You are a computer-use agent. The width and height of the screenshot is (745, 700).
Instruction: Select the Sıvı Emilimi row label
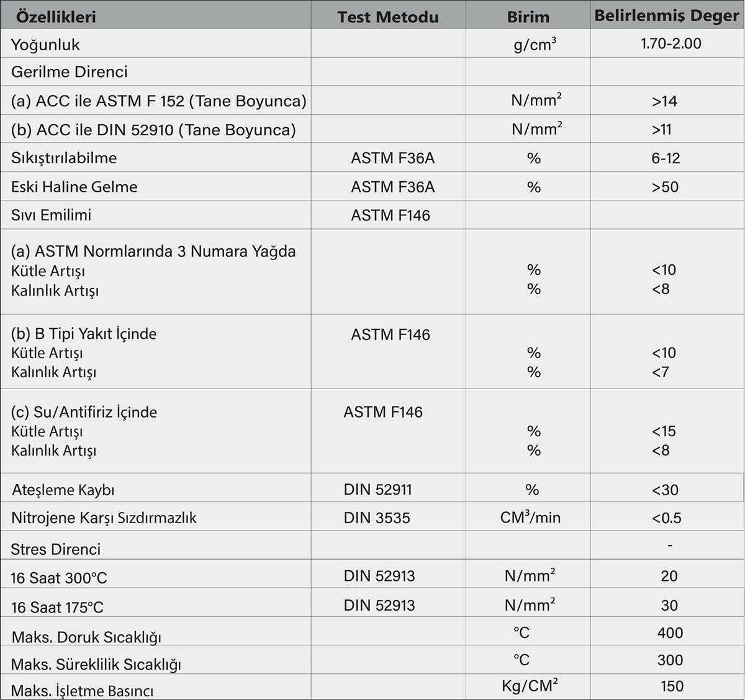pos(51,215)
